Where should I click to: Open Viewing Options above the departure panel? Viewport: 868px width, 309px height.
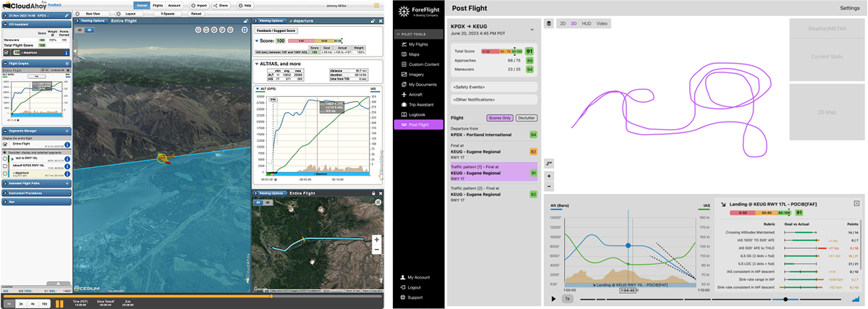271,21
